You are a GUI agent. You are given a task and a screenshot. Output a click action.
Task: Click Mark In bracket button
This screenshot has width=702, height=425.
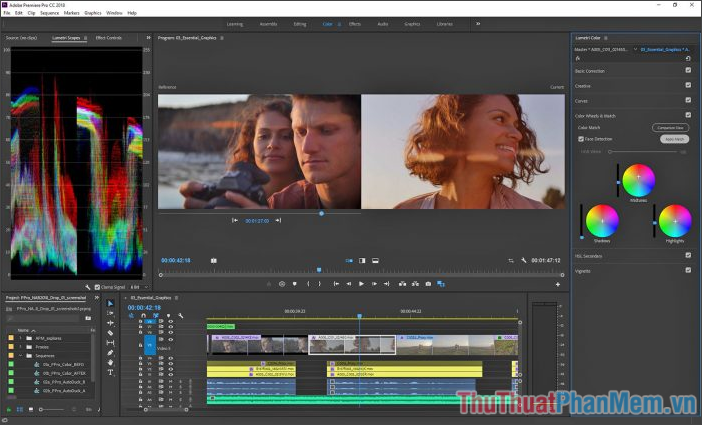click(x=308, y=284)
